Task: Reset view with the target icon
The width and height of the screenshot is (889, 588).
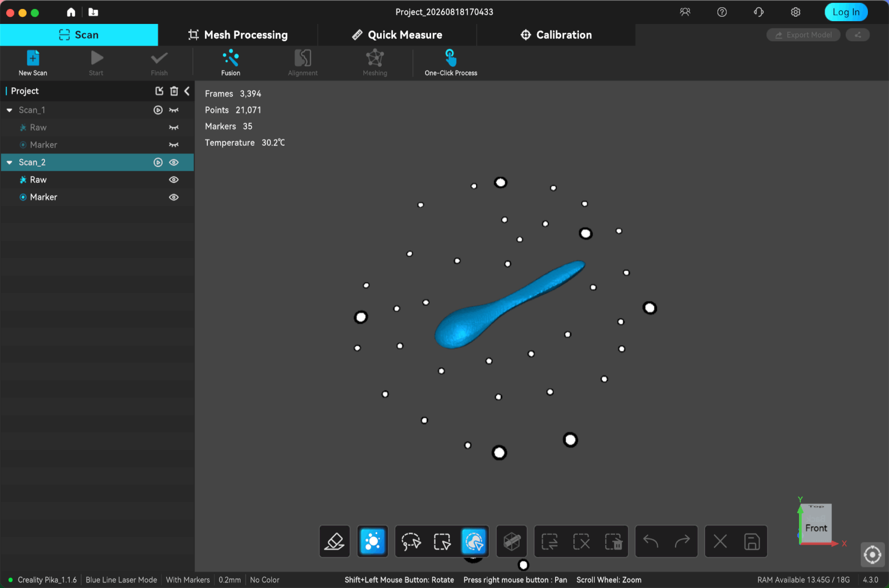Action: click(x=872, y=555)
